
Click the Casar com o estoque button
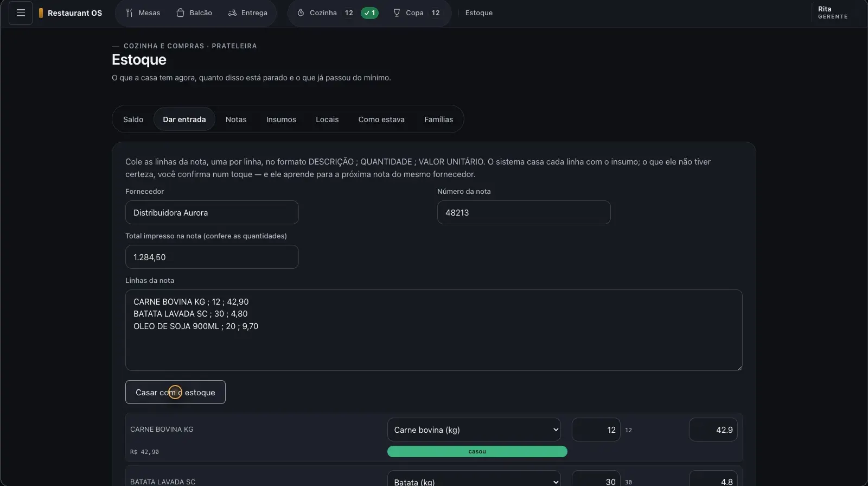click(x=175, y=392)
